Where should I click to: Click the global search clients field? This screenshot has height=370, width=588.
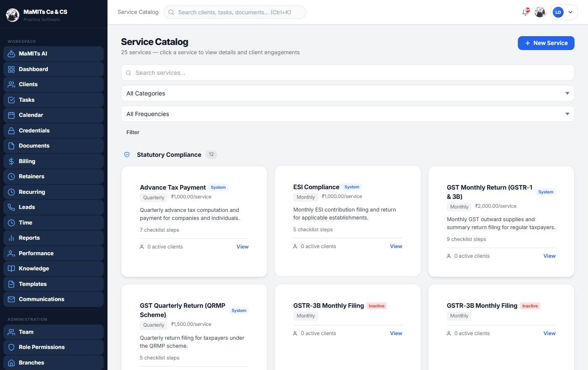coord(234,12)
